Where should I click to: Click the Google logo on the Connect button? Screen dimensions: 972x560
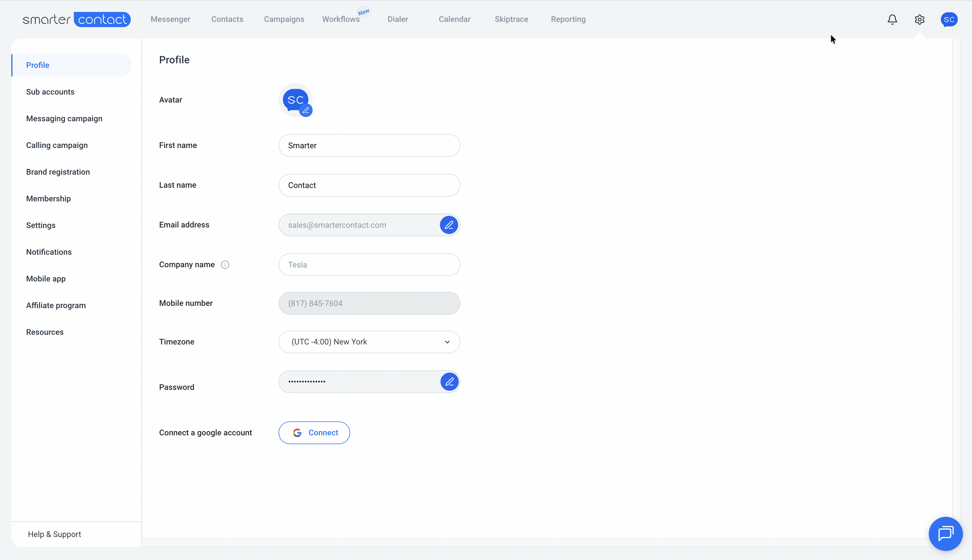[297, 433]
